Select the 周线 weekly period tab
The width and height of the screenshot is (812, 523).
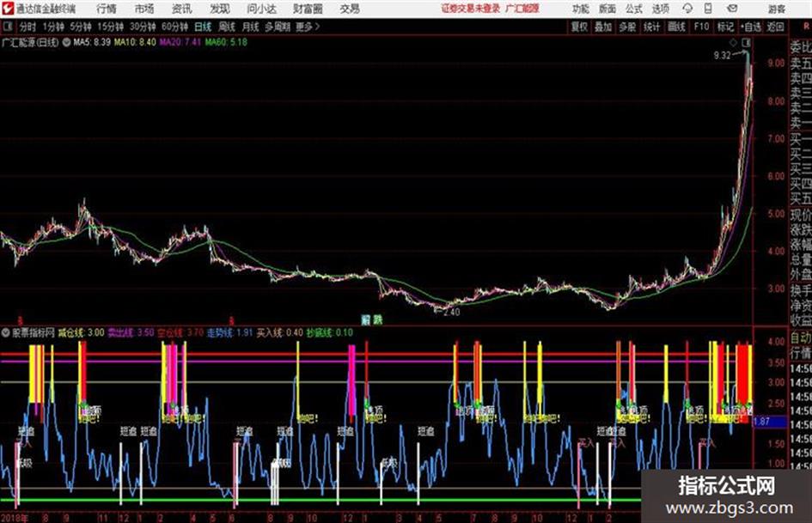click(227, 27)
